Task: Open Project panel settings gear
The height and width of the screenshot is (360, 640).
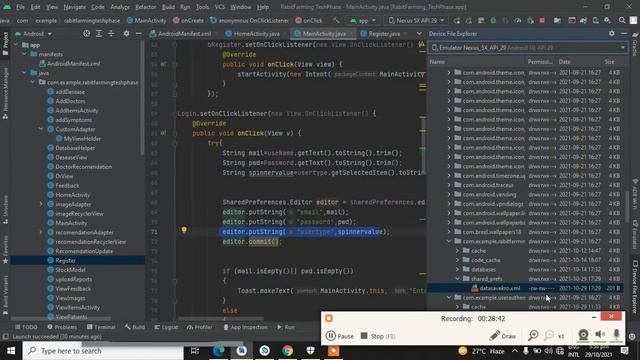Action: [126, 33]
